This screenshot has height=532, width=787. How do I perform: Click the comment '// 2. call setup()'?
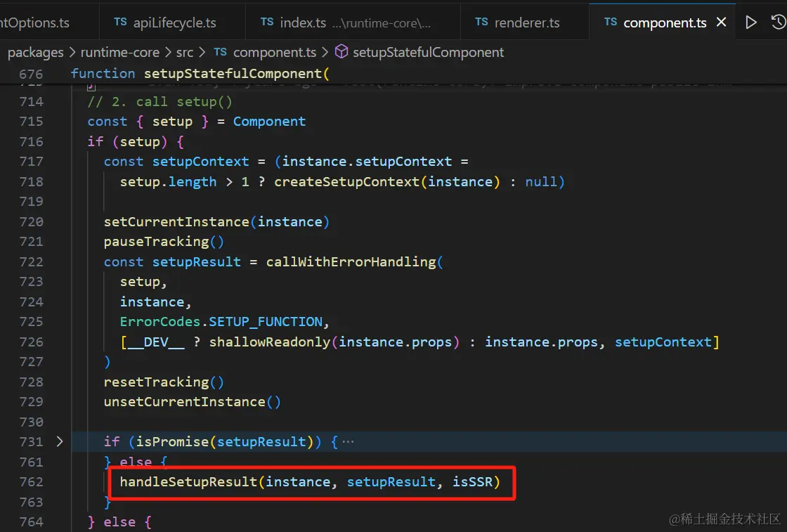pyautogui.click(x=160, y=102)
